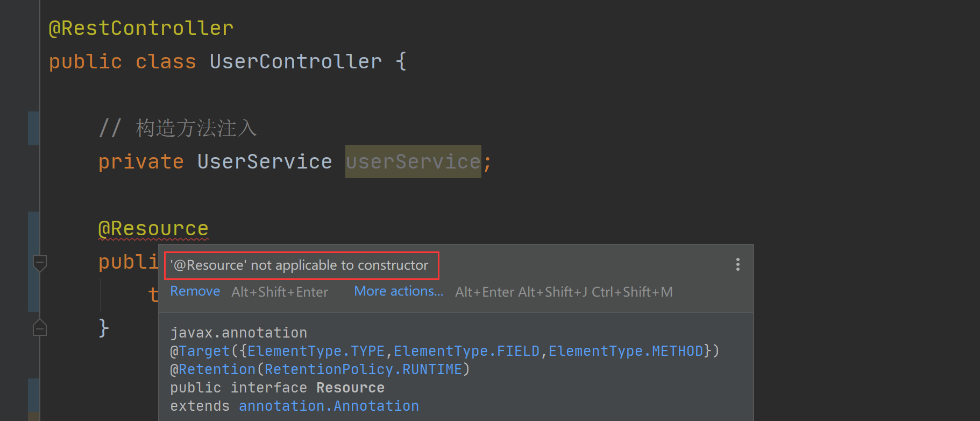Select the highlighted userService field name

[x=413, y=162]
